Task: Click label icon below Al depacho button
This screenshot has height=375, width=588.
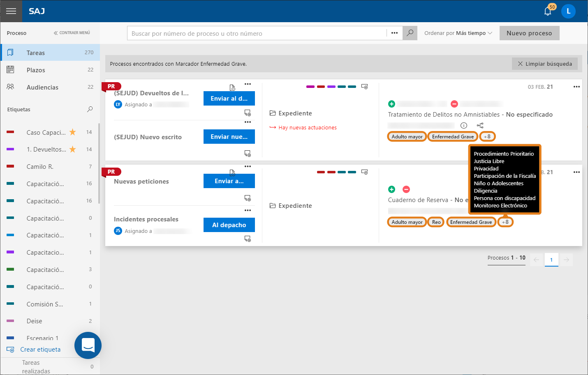Action: point(248,239)
